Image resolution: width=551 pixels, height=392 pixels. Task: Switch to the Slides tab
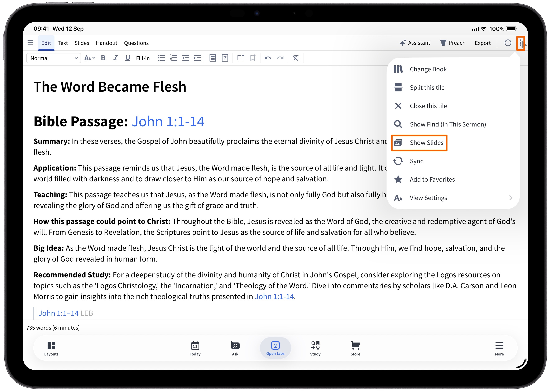[x=82, y=43]
